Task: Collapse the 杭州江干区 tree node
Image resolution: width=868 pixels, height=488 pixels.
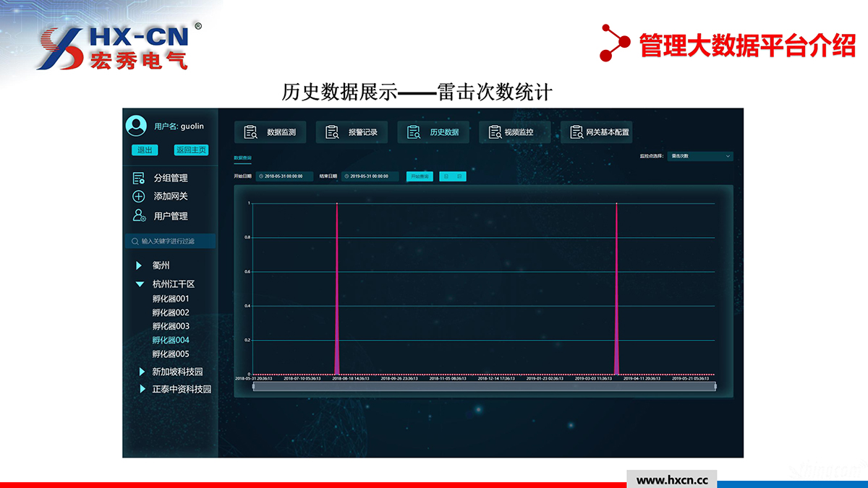Action: (x=140, y=285)
